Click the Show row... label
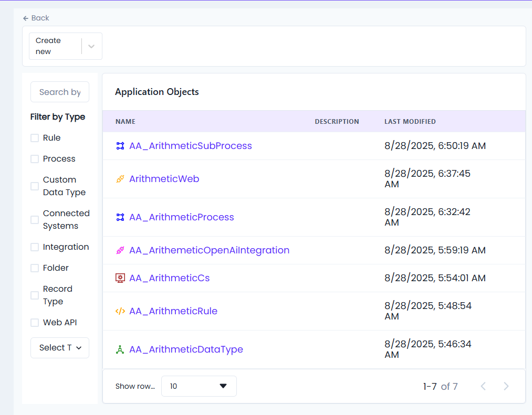The height and width of the screenshot is (415, 532). (135, 386)
